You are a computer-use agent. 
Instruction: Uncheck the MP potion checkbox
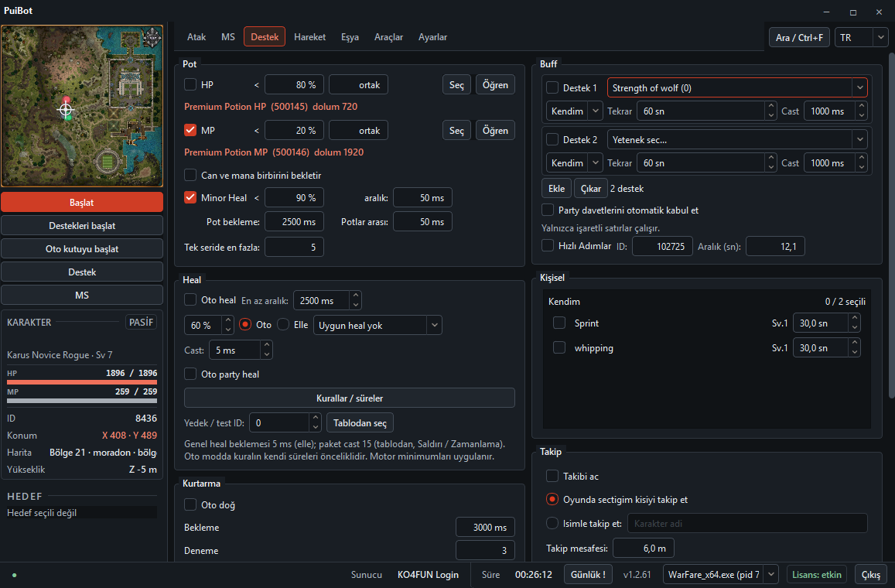coord(190,130)
